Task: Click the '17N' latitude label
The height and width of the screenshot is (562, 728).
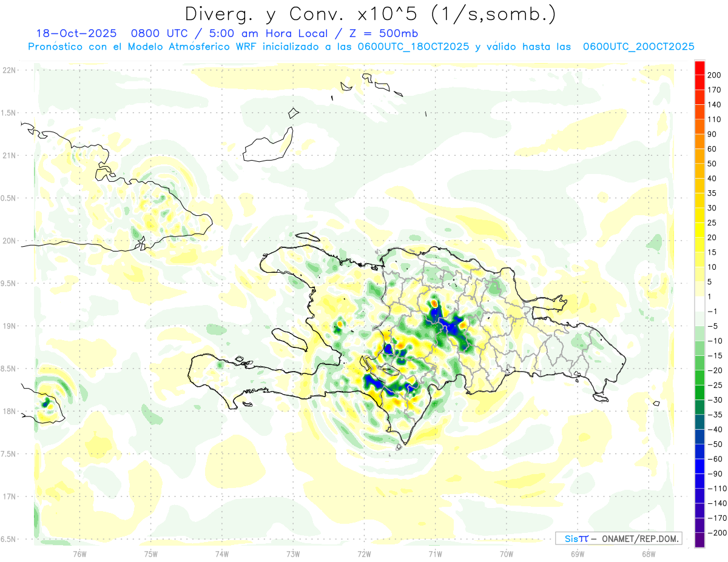Action: (x=8, y=497)
